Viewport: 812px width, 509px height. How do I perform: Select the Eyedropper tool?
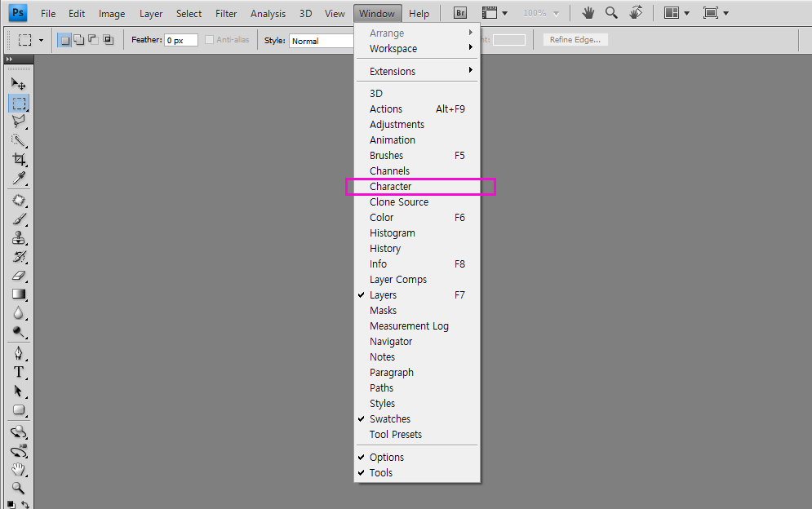point(19,178)
